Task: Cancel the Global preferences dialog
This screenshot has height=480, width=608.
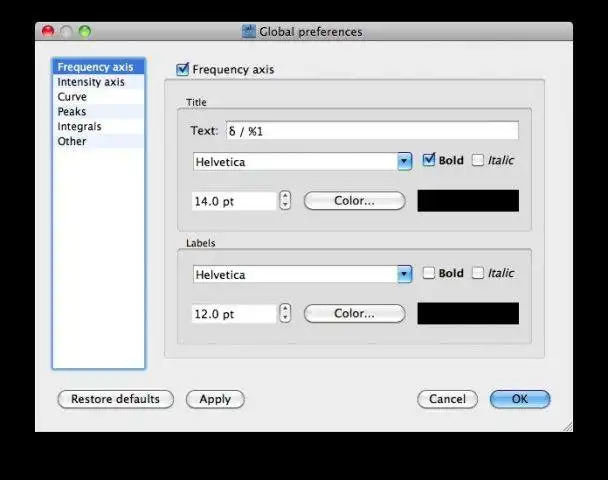Action: click(x=447, y=399)
